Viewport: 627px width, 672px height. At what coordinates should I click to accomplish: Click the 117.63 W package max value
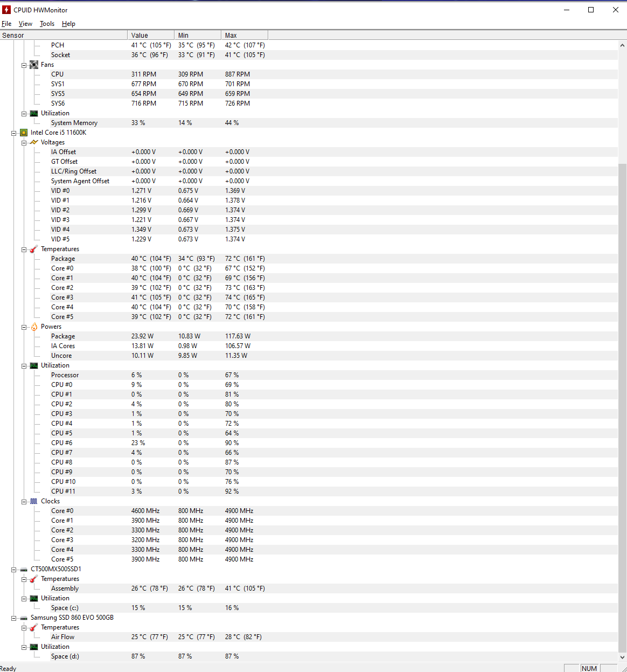pos(238,336)
